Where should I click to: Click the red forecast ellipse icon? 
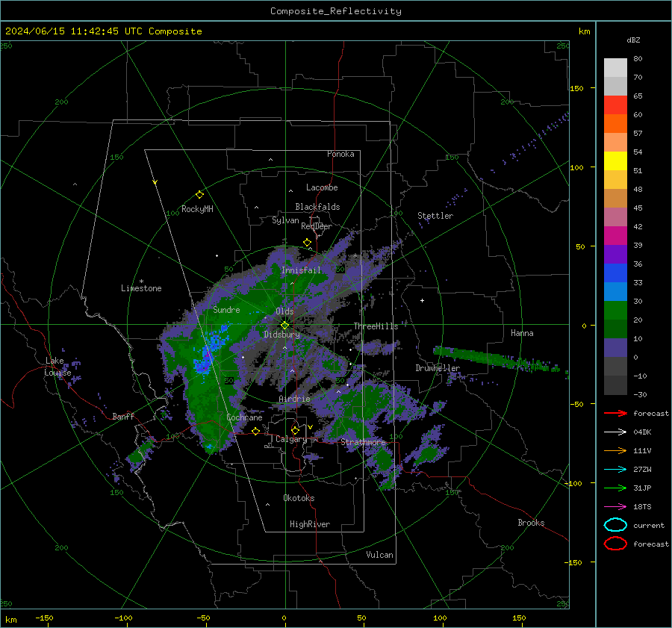[x=615, y=544]
